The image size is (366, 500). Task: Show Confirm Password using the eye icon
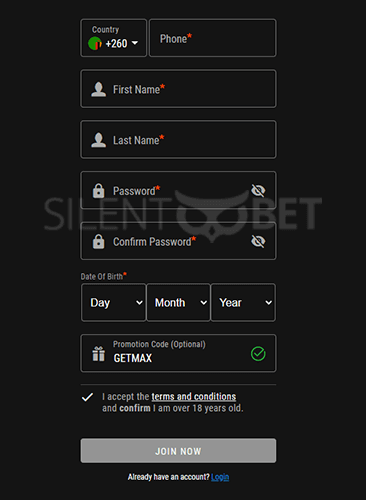[258, 241]
